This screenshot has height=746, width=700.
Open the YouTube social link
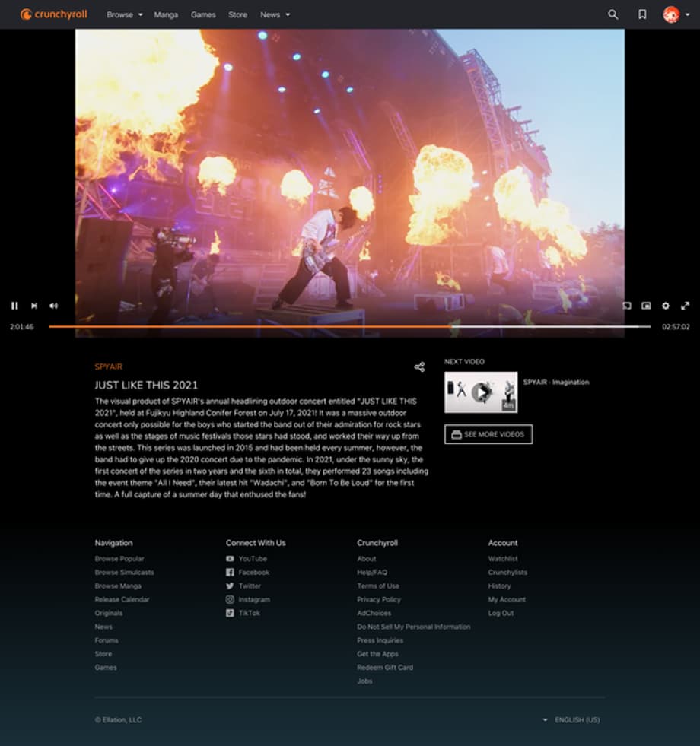coord(252,559)
